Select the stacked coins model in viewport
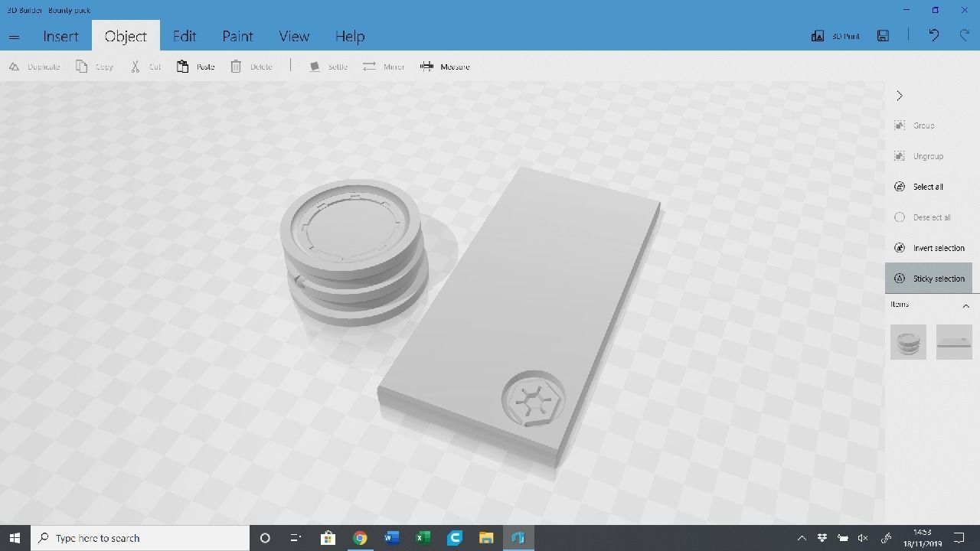Screen dimensions: 980x551 tap(354, 253)
